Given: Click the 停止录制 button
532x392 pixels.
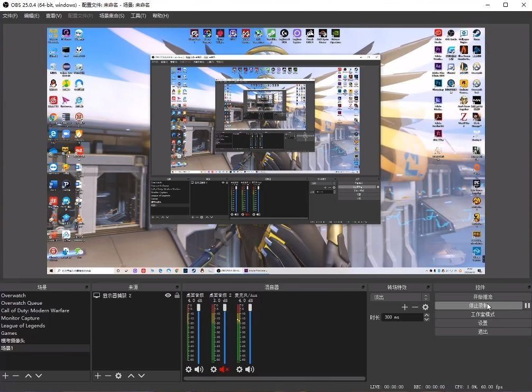Looking at the screenshot, I should click(479, 305).
